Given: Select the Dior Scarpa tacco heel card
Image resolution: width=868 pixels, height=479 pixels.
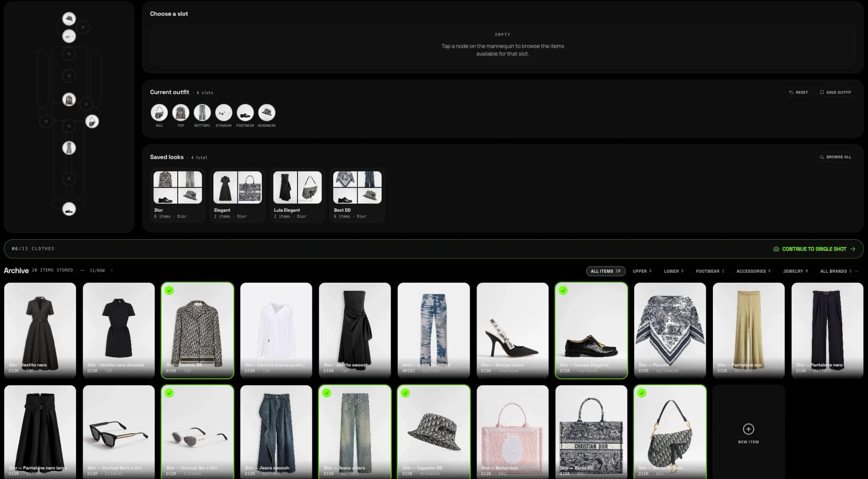Looking at the screenshot, I should (513, 330).
